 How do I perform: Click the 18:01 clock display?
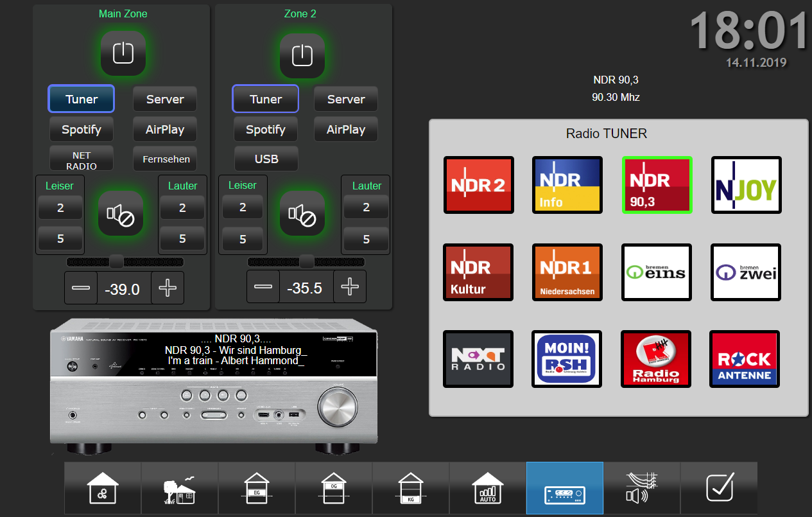[748, 31]
